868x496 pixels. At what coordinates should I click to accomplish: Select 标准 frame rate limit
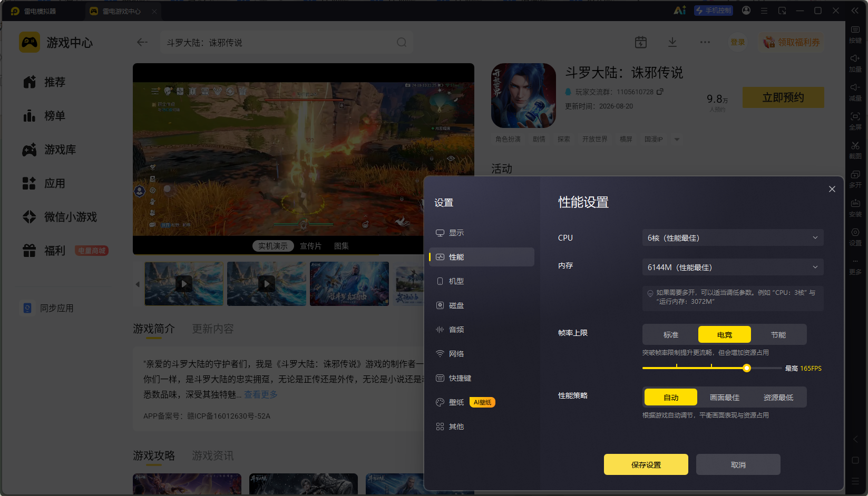[x=671, y=335]
